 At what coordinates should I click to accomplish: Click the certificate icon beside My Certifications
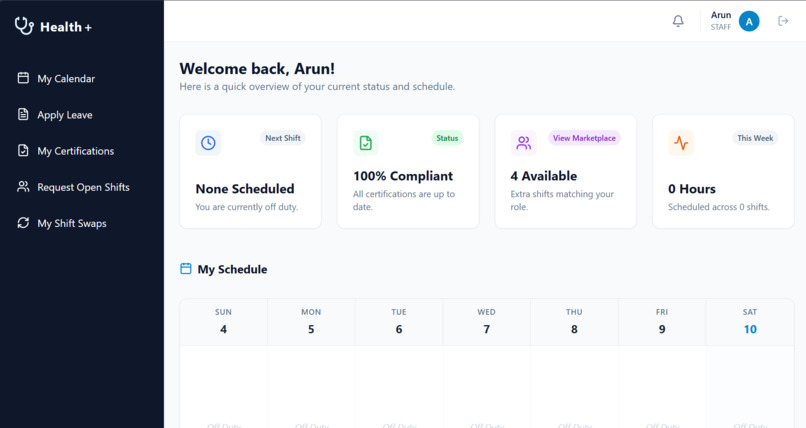click(23, 150)
